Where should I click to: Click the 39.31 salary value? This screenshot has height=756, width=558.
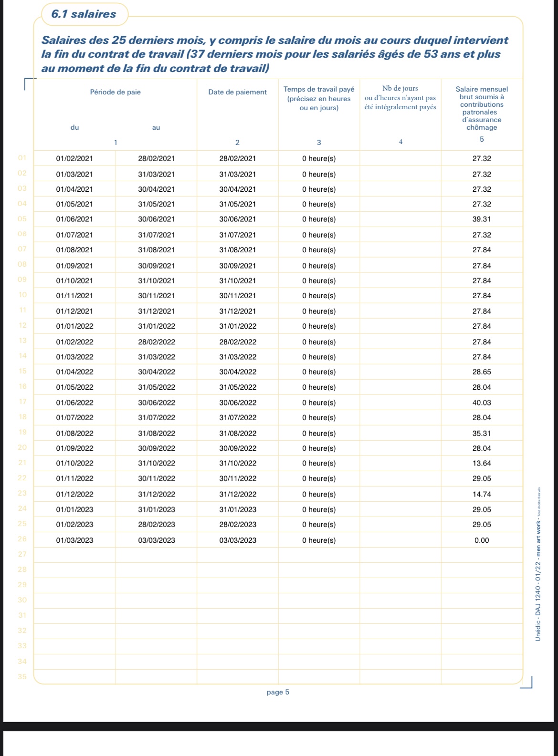pyautogui.click(x=482, y=219)
